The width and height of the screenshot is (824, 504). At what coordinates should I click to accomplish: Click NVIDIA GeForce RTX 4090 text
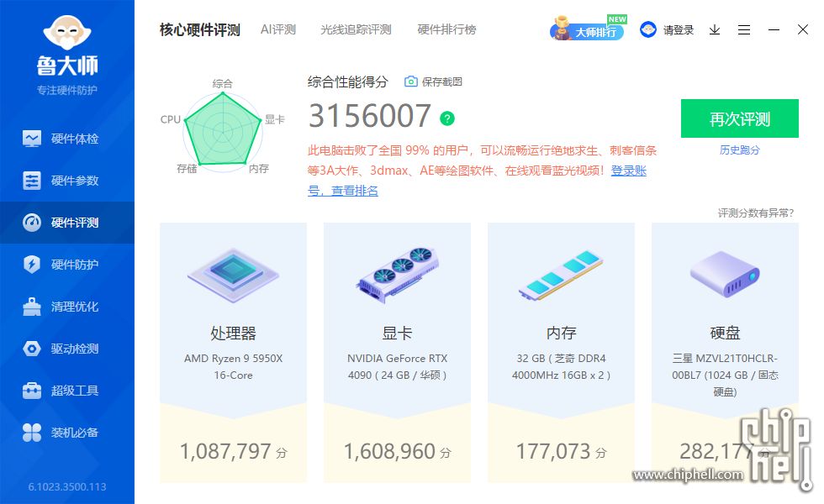pos(397,366)
